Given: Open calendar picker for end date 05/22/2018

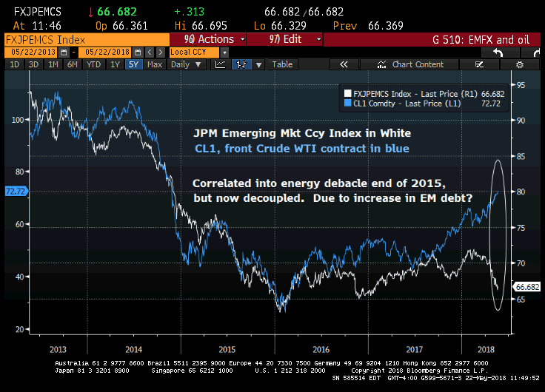Looking at the screenshot, I should click(138, 53).
